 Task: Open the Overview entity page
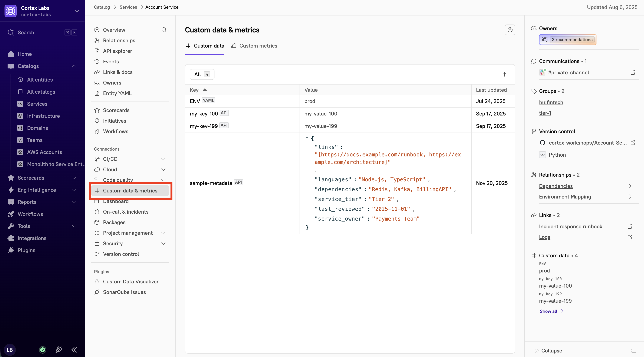(x=114, y=30)
